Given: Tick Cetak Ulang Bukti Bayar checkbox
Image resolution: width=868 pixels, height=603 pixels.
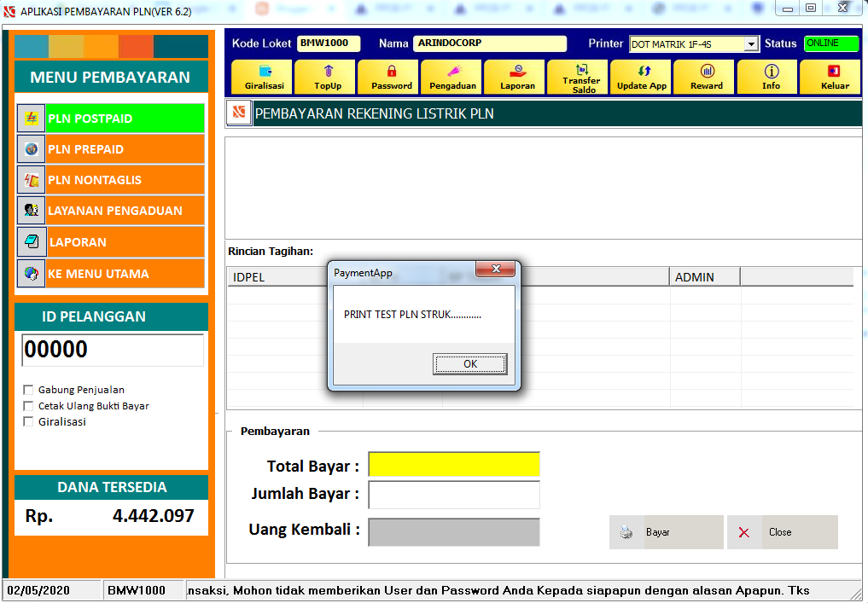Looking at the screenshot, I should coord(28,405).
